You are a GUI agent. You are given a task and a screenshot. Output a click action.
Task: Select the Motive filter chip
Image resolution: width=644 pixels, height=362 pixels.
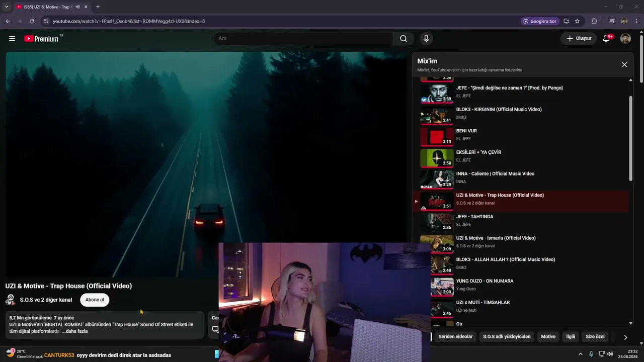coord(548,337)
